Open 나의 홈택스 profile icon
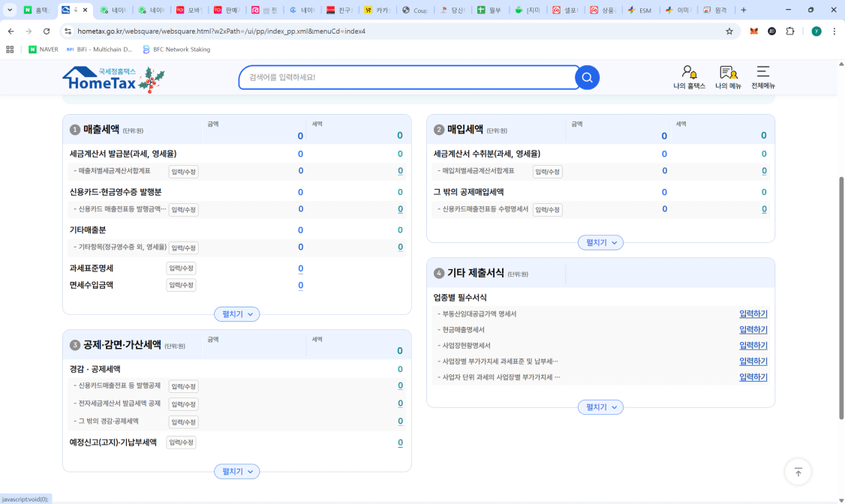Viewport: 845px width, 504px height. pyautogui.click(x=689, y=76)
